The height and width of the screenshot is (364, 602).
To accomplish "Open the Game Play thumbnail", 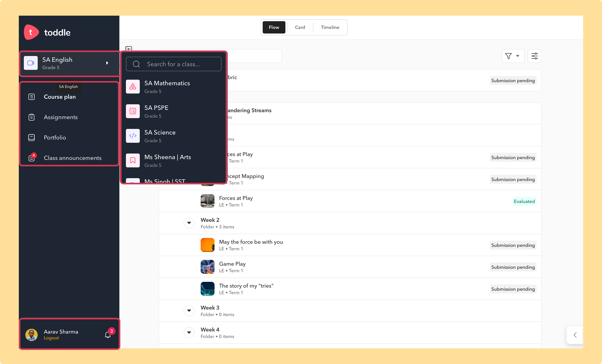I will click(x=207, y=267).
